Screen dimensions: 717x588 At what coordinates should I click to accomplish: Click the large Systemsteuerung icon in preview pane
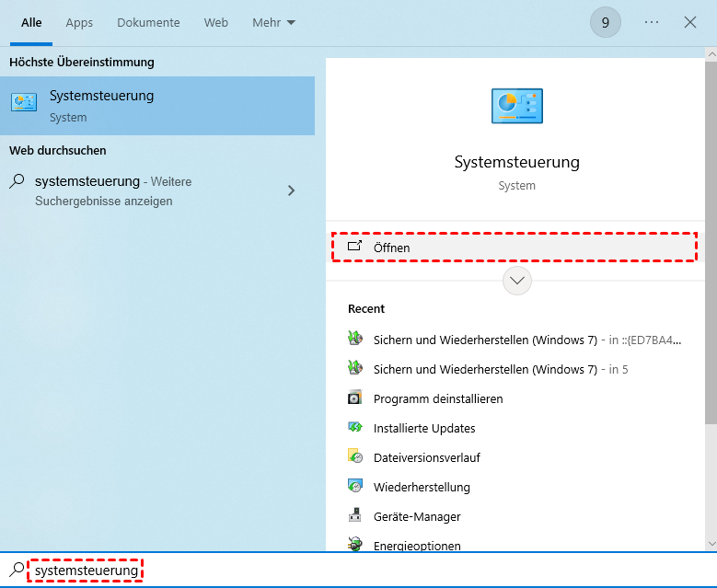[x=516, y=107]
